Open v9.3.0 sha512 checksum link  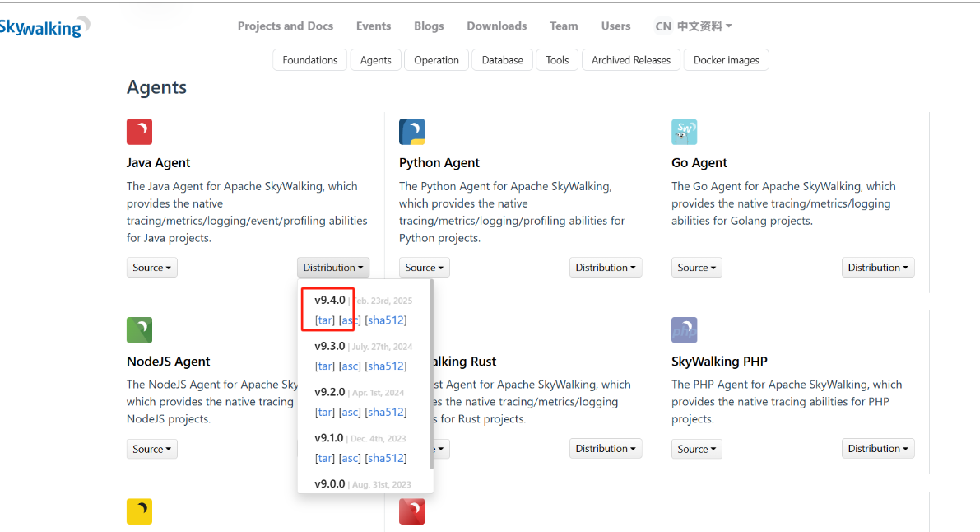(x=386, y=366)
